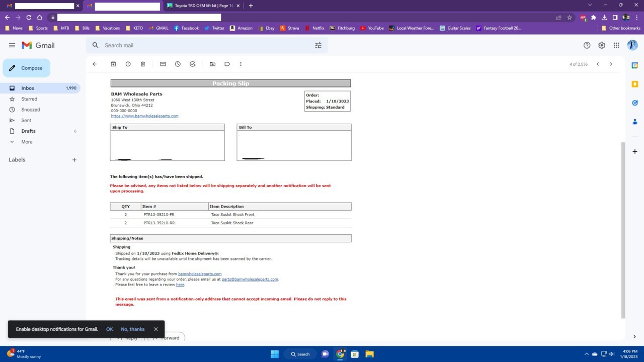Open the Move to folder icon
This screenshot has height=362, width=644.
click(x=212, y=64)
